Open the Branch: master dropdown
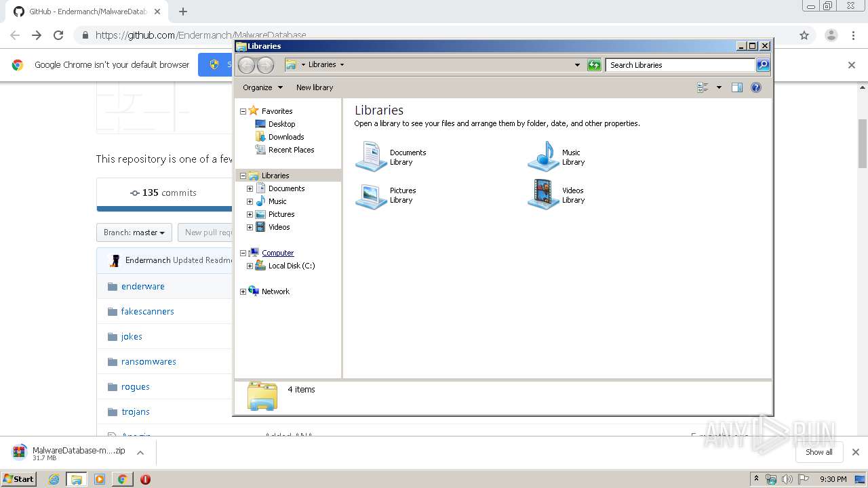This screenshot has width=868, height=488. (x=134, y=232)
